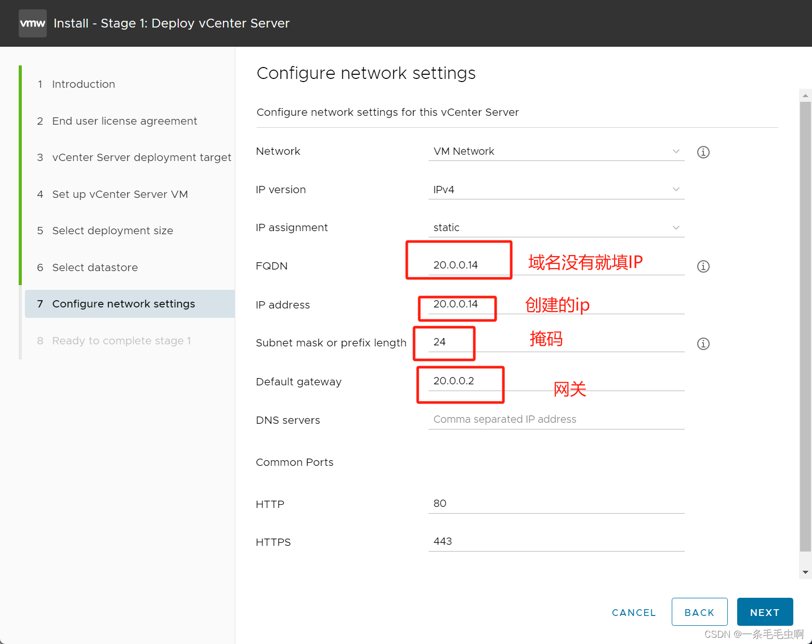
Task: Click into the IP address input field
Action: coord(556,304)
